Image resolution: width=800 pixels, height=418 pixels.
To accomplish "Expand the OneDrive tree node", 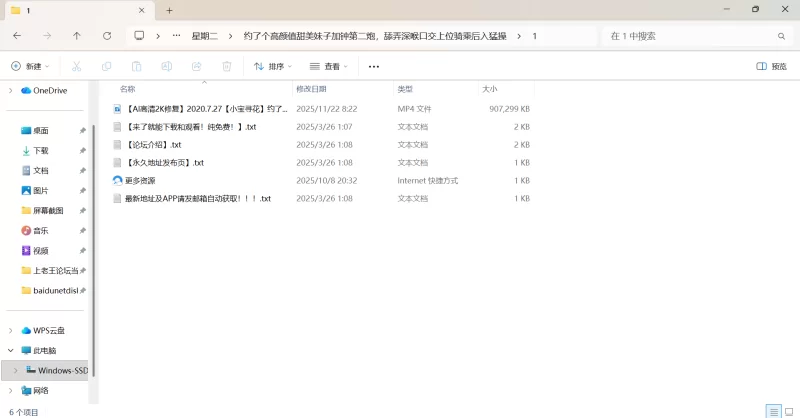I will 10,90.
